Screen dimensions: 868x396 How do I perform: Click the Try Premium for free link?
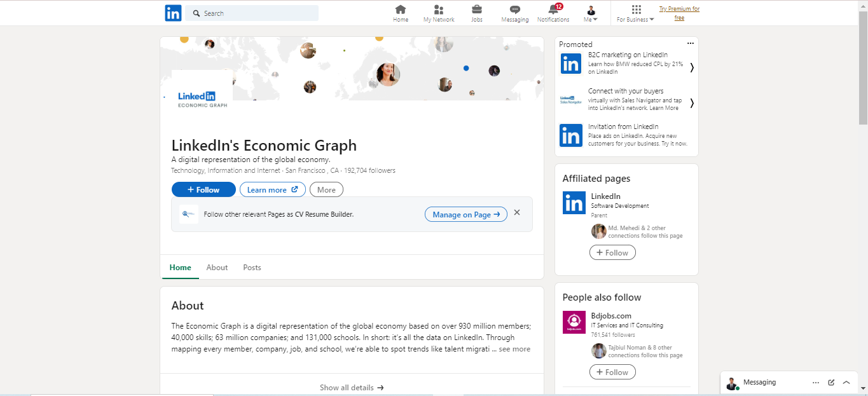(x=679, y=13)
